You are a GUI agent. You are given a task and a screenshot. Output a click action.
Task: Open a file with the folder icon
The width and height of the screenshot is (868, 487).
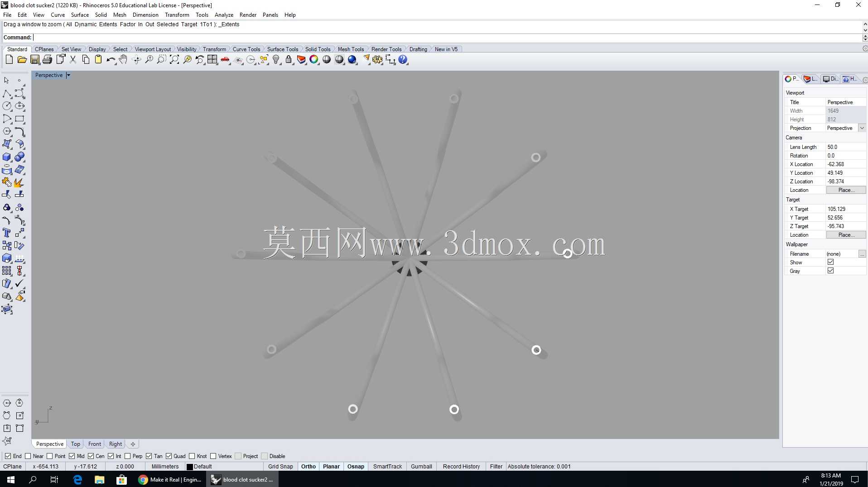pos(22,60)
